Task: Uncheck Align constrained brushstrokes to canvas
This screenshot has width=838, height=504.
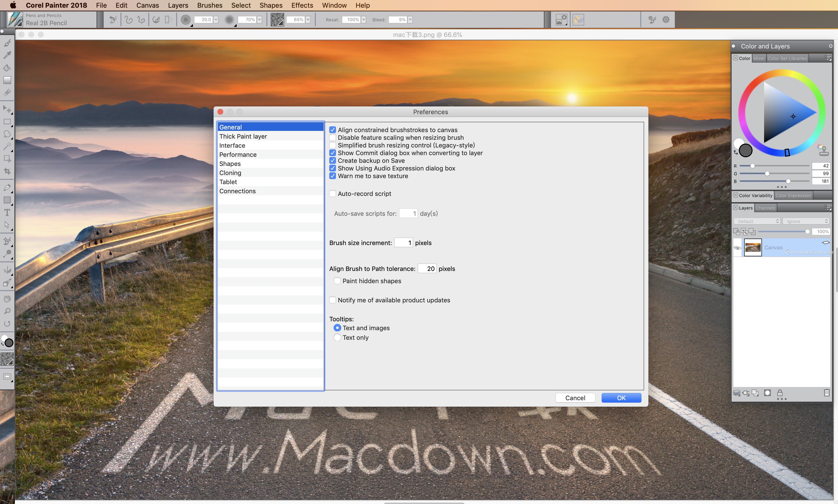Action: coord(333,130)
